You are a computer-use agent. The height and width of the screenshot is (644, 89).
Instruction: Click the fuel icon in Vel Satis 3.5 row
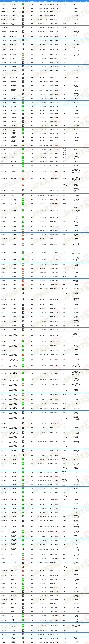coord(23,626)
